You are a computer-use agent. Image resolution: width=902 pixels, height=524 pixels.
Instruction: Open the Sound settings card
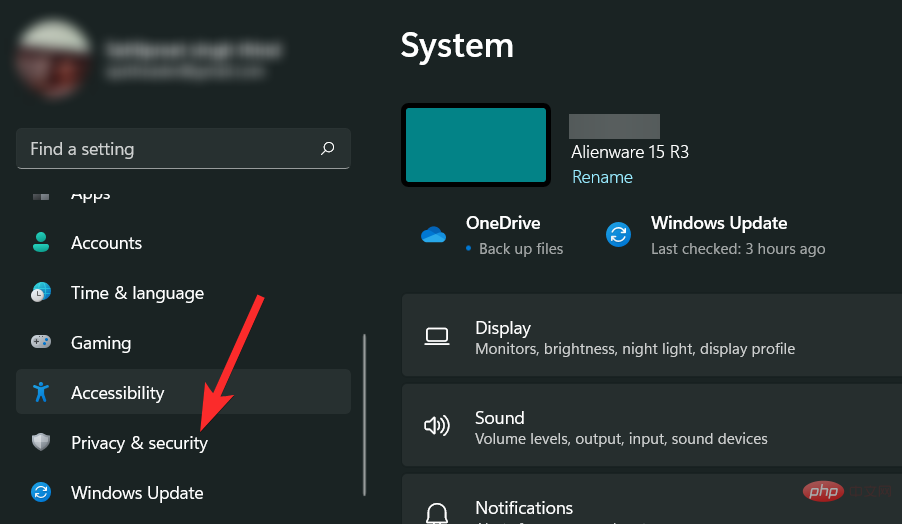[652, 425]
